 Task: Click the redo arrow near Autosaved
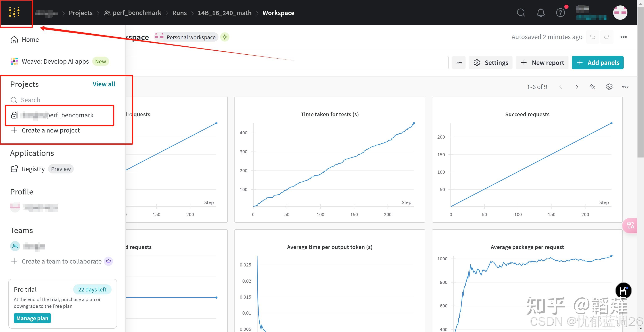coord(607,37)
